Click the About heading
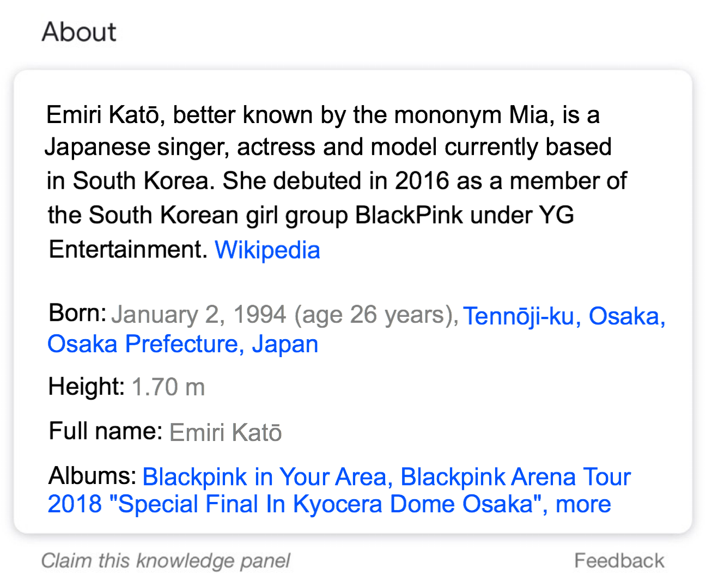The height and width of the screenshot is (588, 706). coord(79,32)
